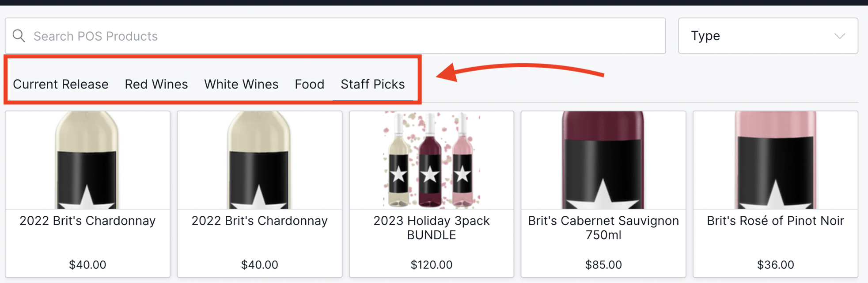Viewport: 868px width, 283px height.
Task: Click the second 2022 Brit's Chardonnay bottle image
Action: 259,159
